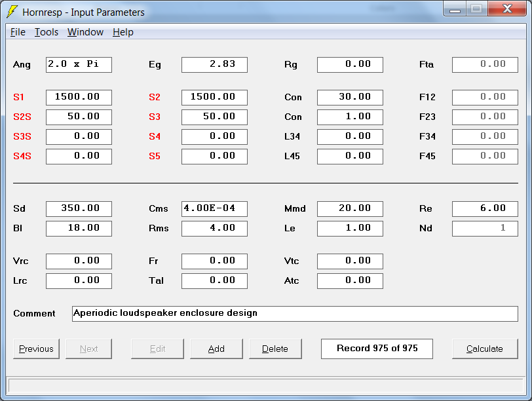The width and height of the screenshot is (532, 401).
Task: Click the L34 length field
Action: (x=350, y=137)
